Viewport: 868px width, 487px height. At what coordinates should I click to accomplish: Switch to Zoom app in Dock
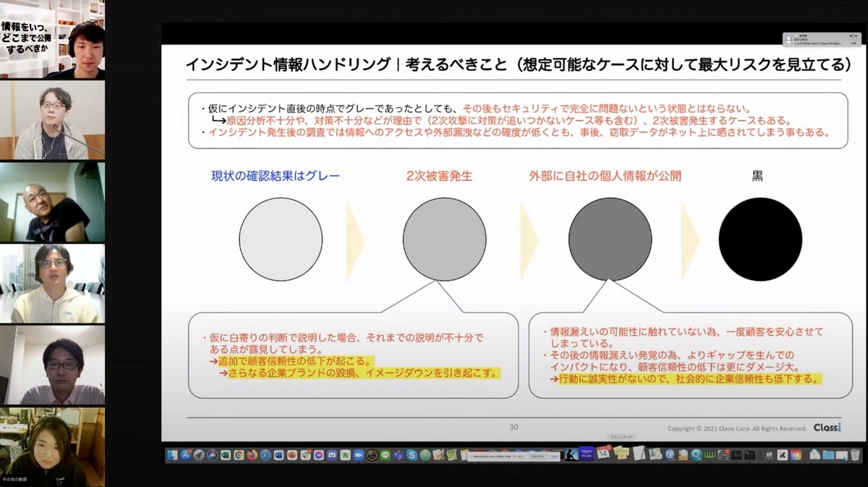point(358,455)
